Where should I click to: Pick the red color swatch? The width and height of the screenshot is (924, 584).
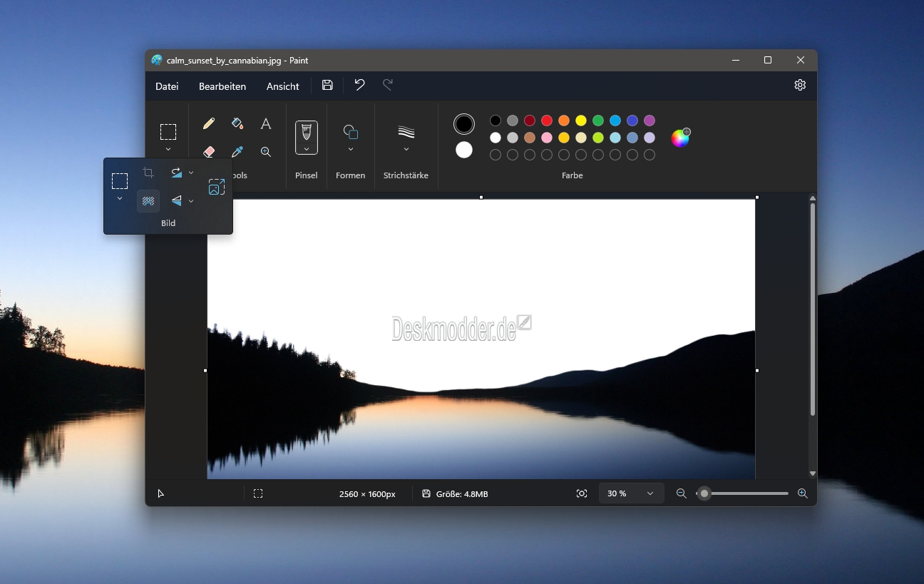pyautogui.click(x=547, y=121)
